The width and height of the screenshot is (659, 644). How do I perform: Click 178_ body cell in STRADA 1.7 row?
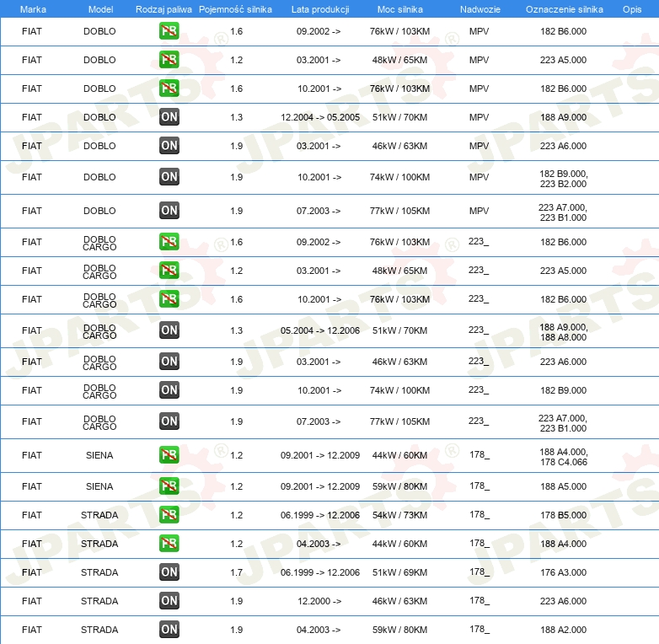[x=480, y=572]
